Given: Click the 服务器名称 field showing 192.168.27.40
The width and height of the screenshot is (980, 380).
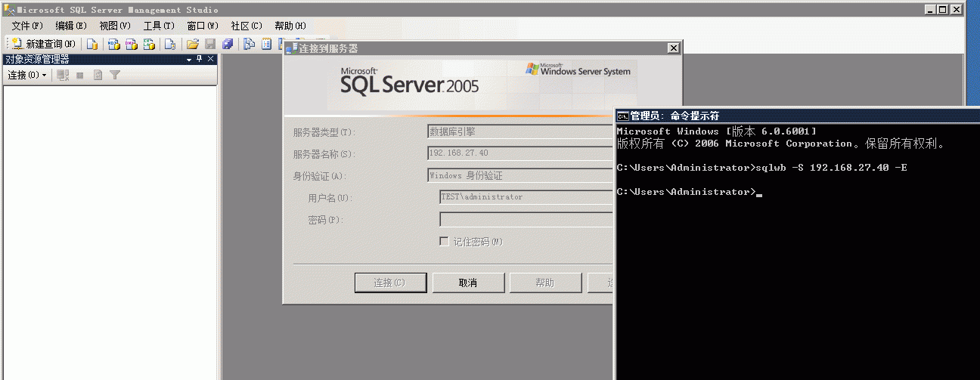Looking at the screenshot, I should [520, 153].
